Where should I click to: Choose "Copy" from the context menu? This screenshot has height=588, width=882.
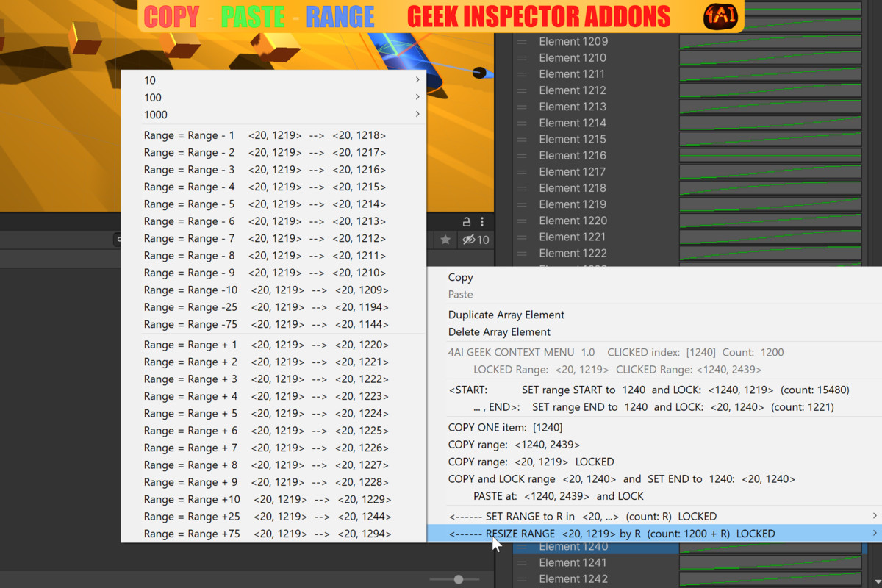pos(460,277)
